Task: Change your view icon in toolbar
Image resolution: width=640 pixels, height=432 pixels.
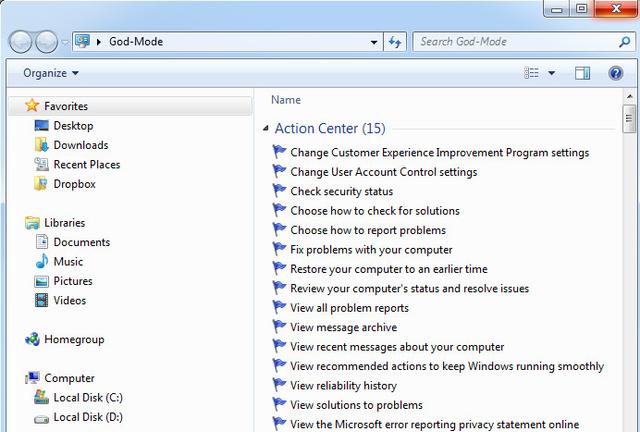Action: (x=531, y=73)
